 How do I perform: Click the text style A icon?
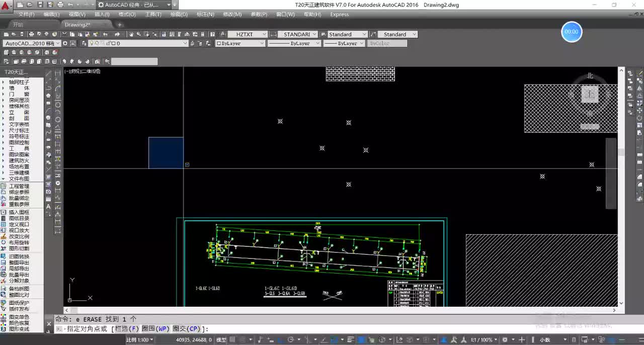coord(223,34)
